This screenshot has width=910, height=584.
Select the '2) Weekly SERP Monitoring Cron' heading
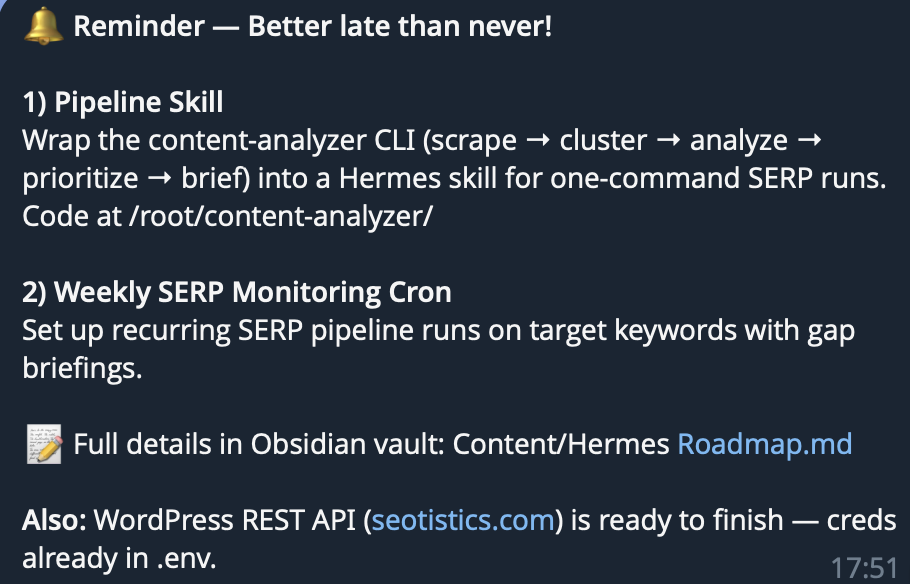[237, 291]
